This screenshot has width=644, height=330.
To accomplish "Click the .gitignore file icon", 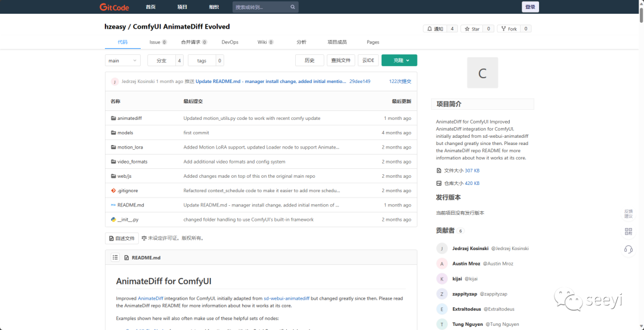I will click(113, 191).
